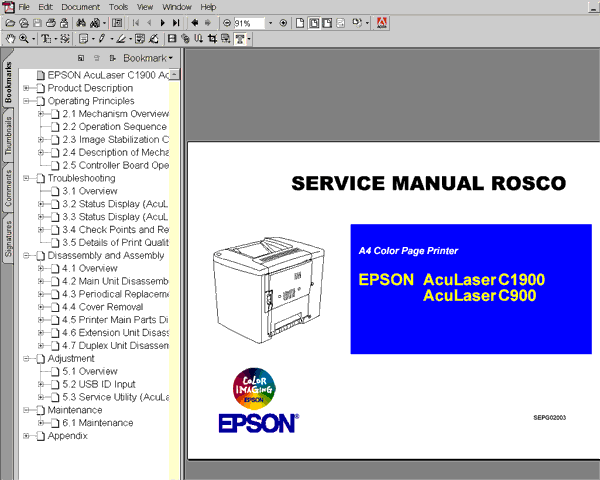The image size is (600, 480).
Task: Click the bookmarks scrollbar up arrow
Action: pos(174,75)
